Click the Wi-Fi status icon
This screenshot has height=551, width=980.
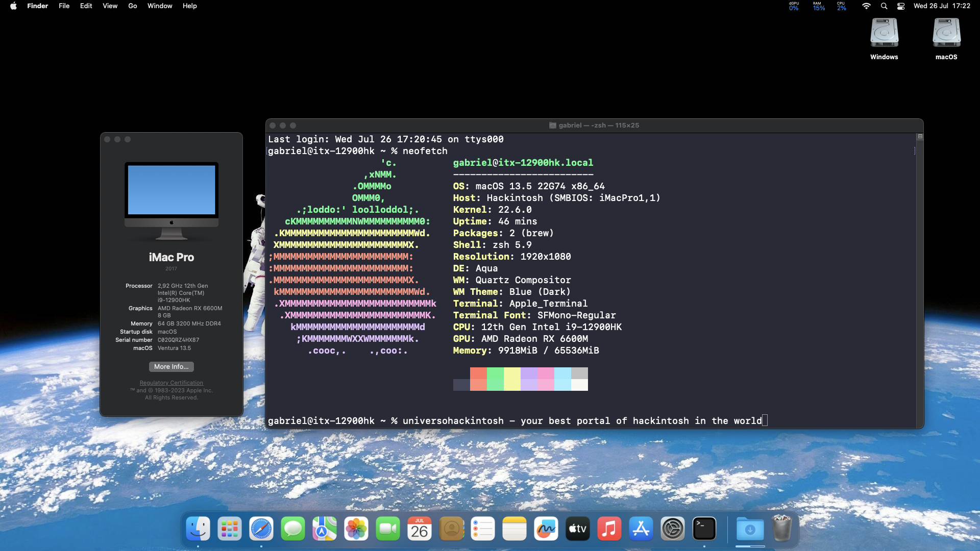pos(866,6)
